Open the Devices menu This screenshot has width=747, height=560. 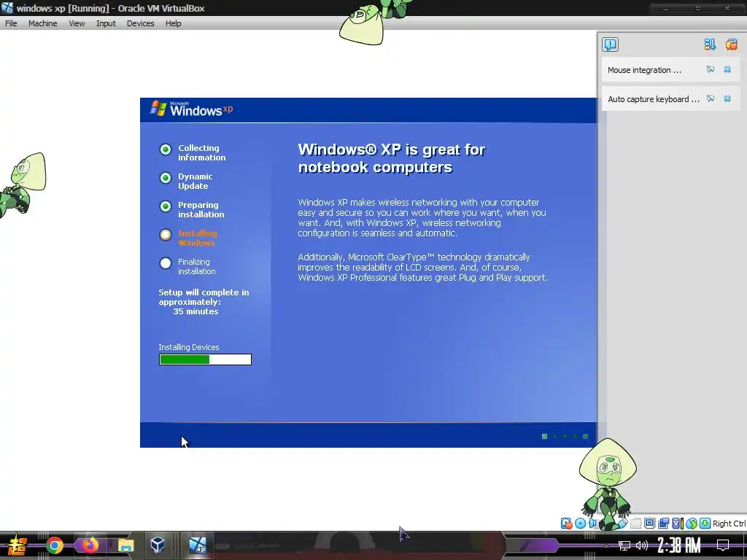(x=141, y=23)
